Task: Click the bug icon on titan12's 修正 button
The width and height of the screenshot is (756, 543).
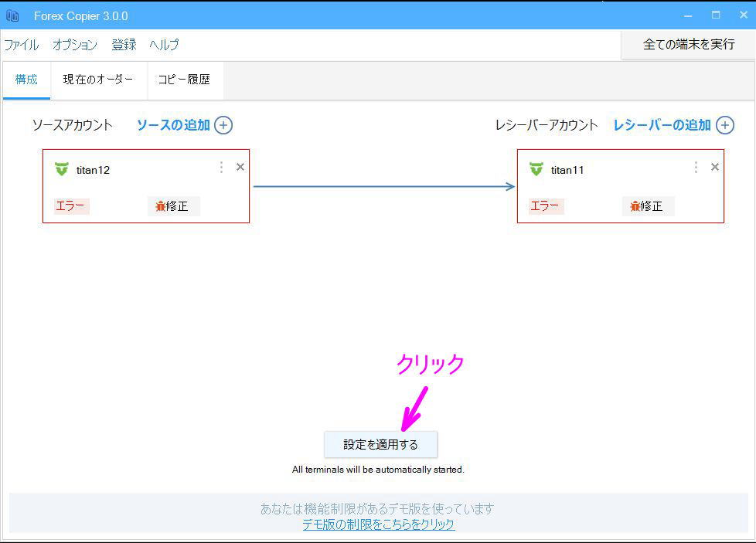Action: click(160, 205)
